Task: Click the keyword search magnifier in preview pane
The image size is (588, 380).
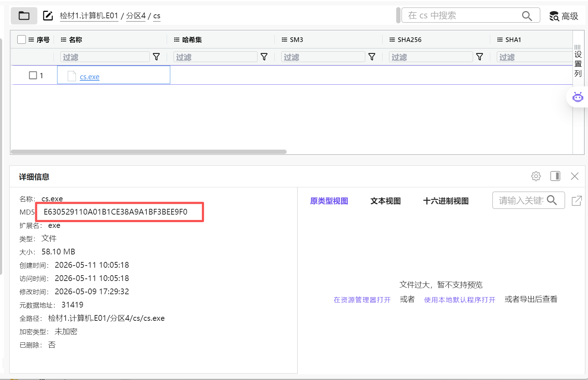Action: click(x=552, y=200)
